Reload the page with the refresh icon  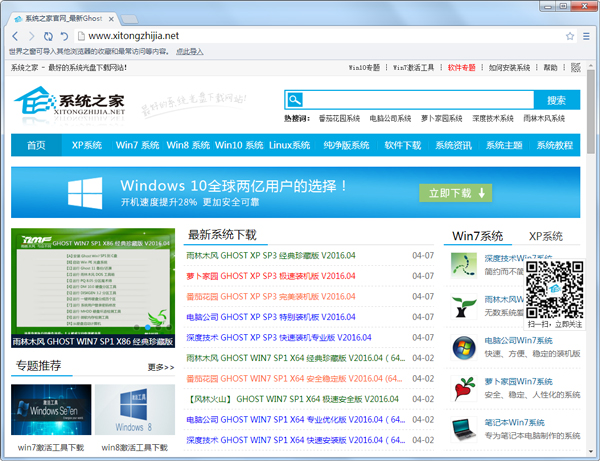click(x=47, y=36)
